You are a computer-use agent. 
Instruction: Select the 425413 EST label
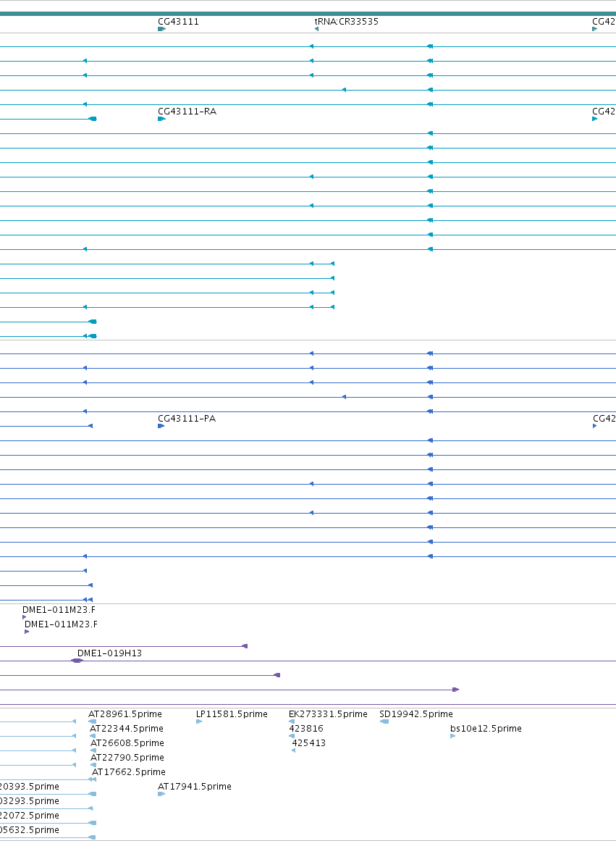click(x=309, y=743)
